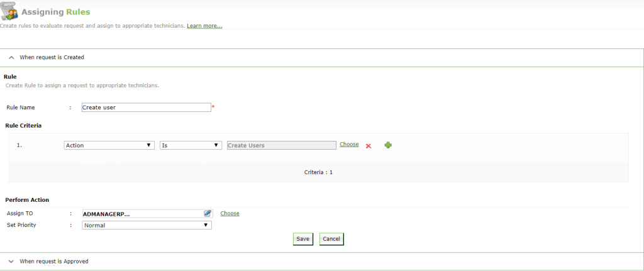Screen dimensions: 644x271
Task: Open the Action criteria dropdown
Action: 109,145
